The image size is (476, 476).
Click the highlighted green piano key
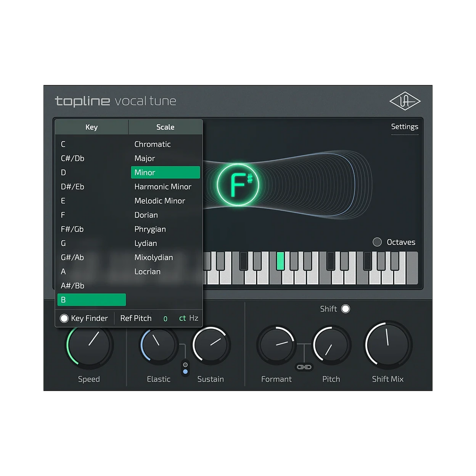tap(280, 261)
